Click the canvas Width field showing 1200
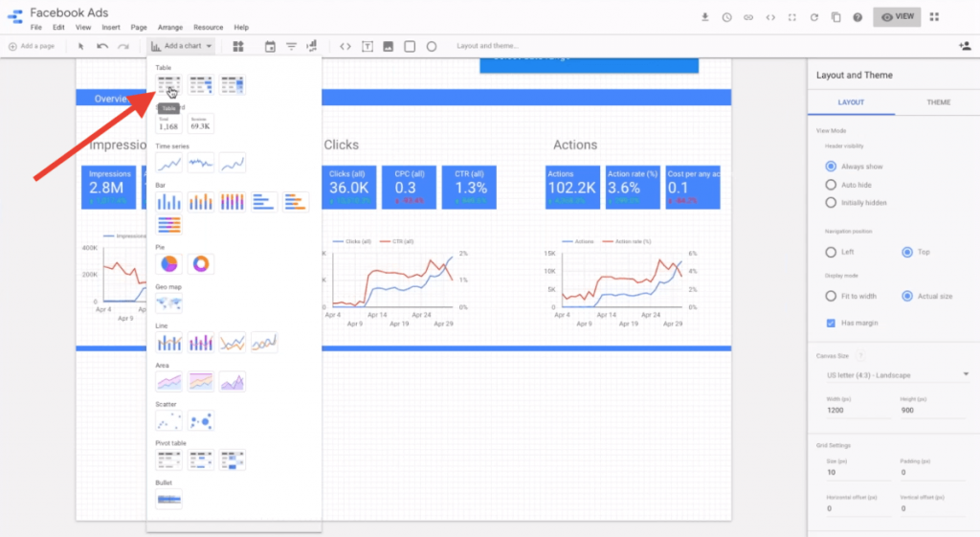The image size is (980, 537). coord(857,410)
